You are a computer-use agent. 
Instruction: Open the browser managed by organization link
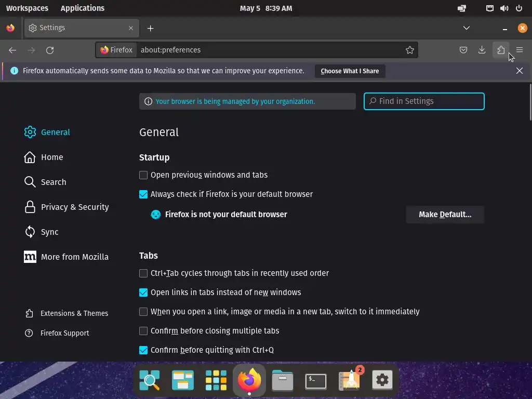235,101
